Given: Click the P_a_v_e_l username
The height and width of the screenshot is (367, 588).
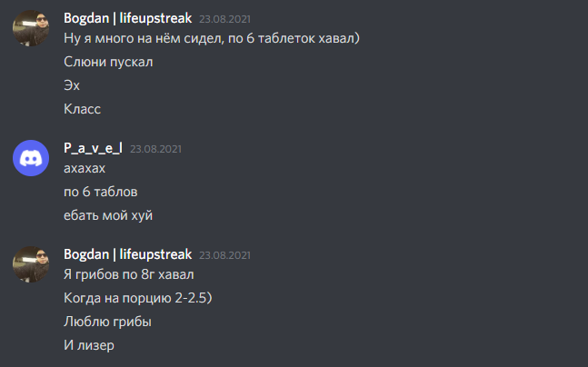Looking at the screenshot, I should pyautogui.click(x=93, y=148).
